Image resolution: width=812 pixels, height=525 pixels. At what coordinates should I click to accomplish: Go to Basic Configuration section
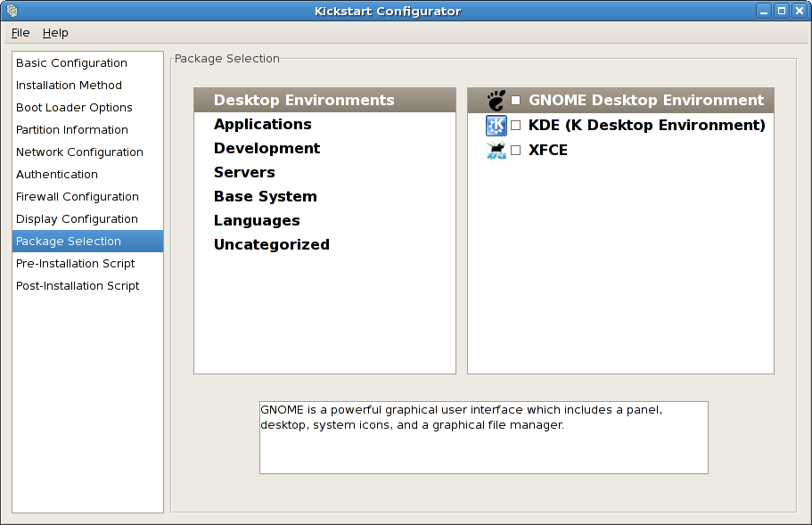point(71,63)
